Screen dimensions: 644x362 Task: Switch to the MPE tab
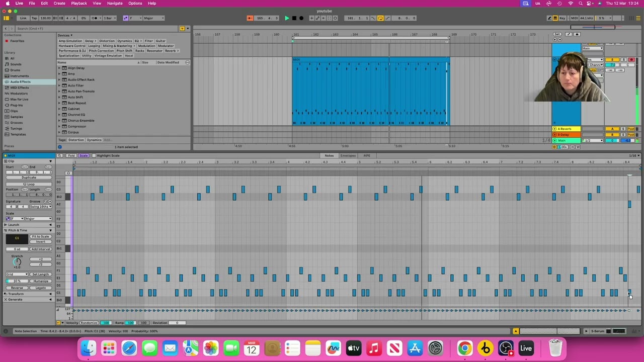click(367, 155)
